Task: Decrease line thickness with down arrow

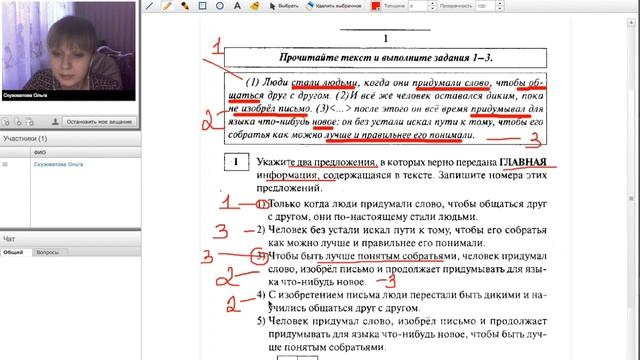Action: (432, 9)
